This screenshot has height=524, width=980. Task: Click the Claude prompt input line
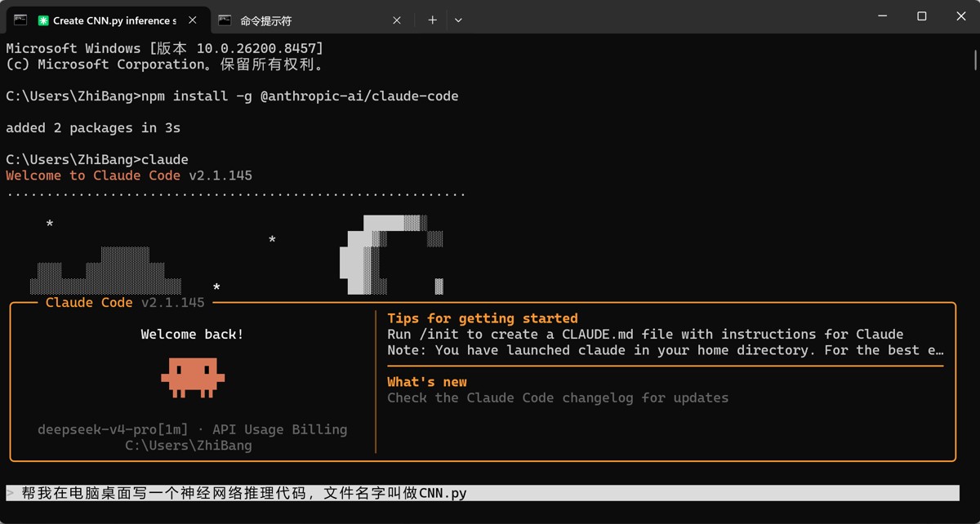(482, 493)
